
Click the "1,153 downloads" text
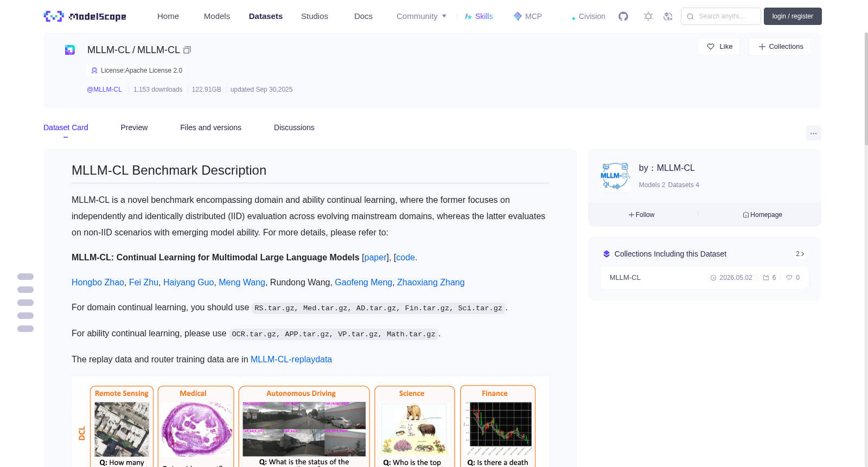(x=158, y=89)
